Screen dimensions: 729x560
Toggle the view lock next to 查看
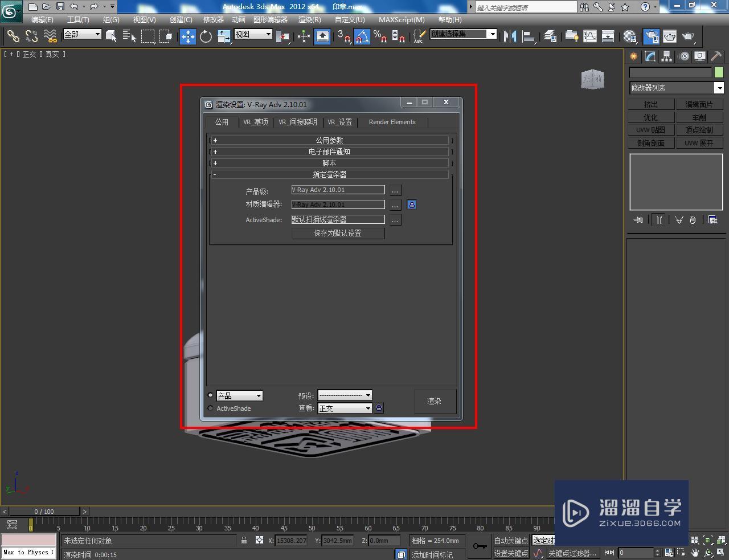pyautogui.click(x=379, y=408)
